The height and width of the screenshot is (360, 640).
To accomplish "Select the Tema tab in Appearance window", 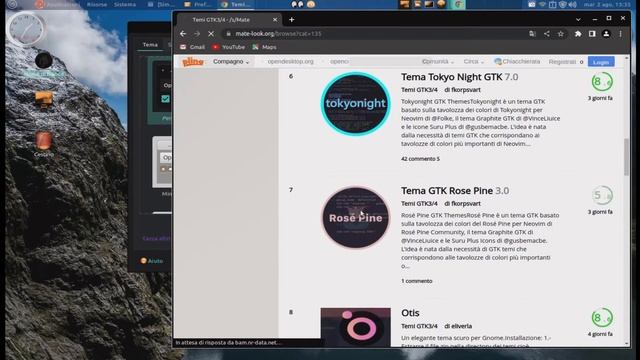I will coord(150,44).
